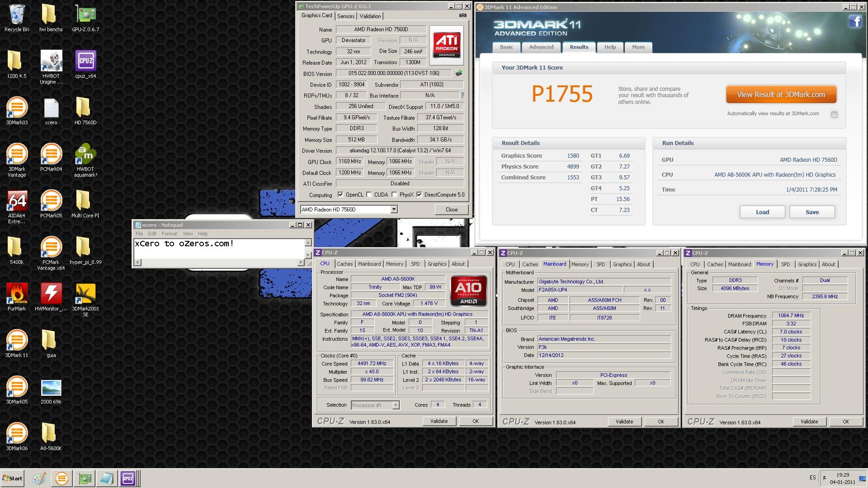Open the A8-5600K desktop folder
Viewport: 868px width, 488px height.
click(51, 437)
